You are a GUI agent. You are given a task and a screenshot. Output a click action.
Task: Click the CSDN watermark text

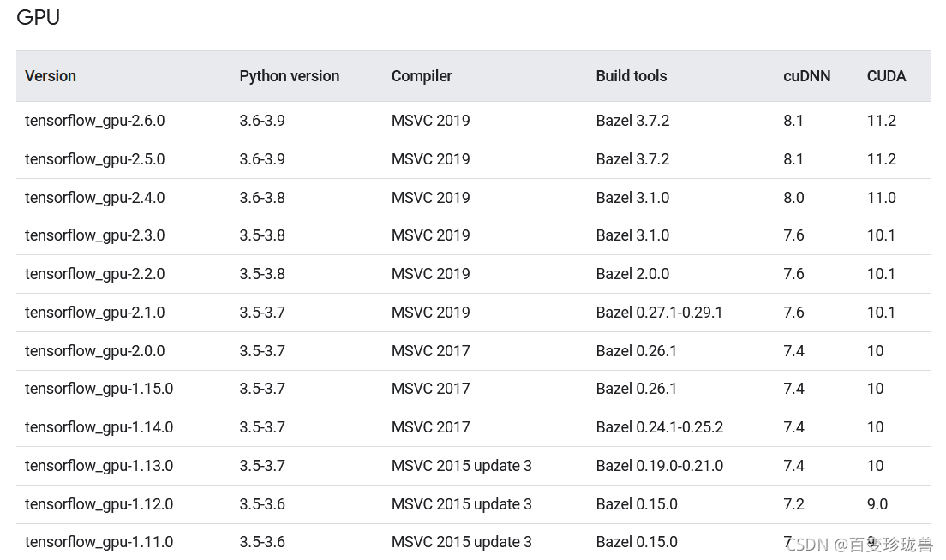[x=859, y=545]
